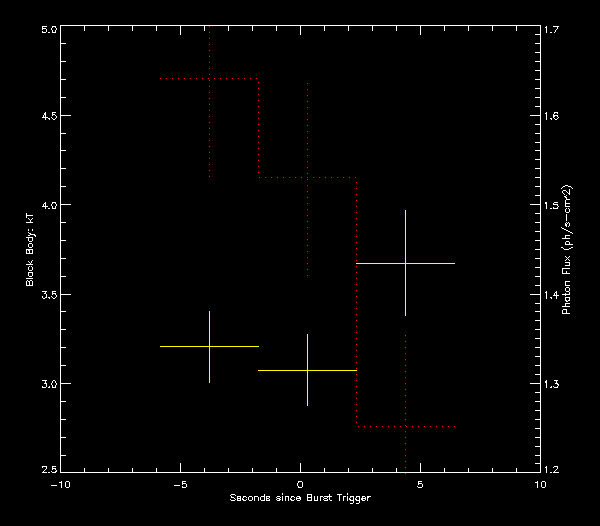Click the "Black Body: kT" axis label

[x=30, y=246]
